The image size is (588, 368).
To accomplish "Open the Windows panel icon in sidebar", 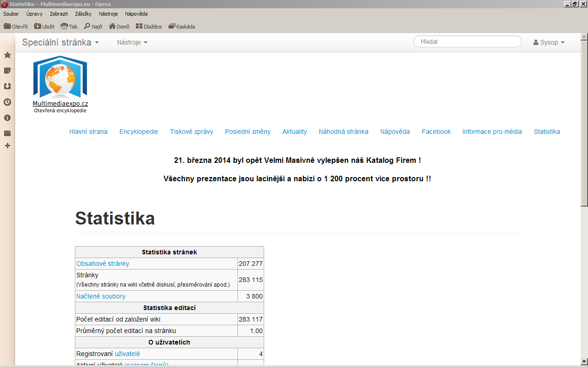I will coord(7,133).
